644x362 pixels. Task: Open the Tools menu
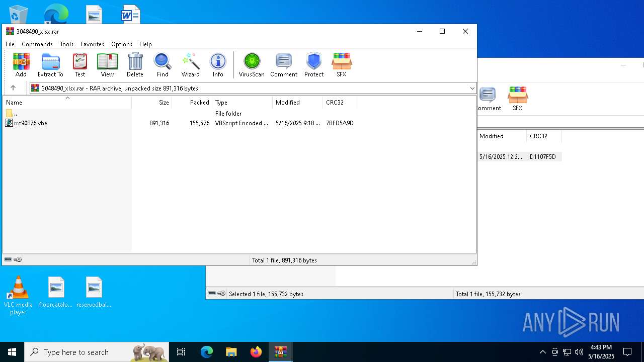[x=66, y=44]
